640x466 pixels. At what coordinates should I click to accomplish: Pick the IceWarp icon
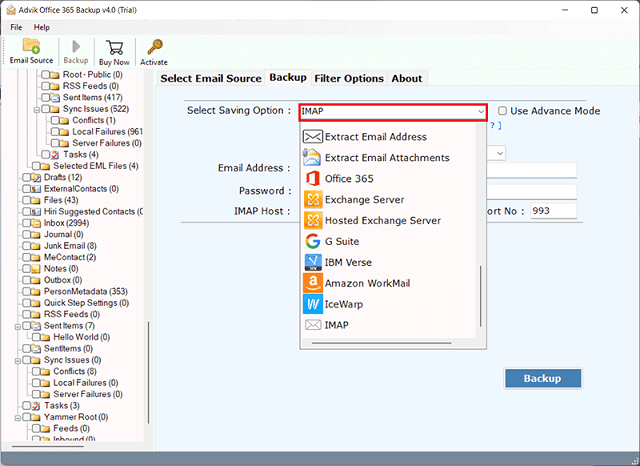313,304
